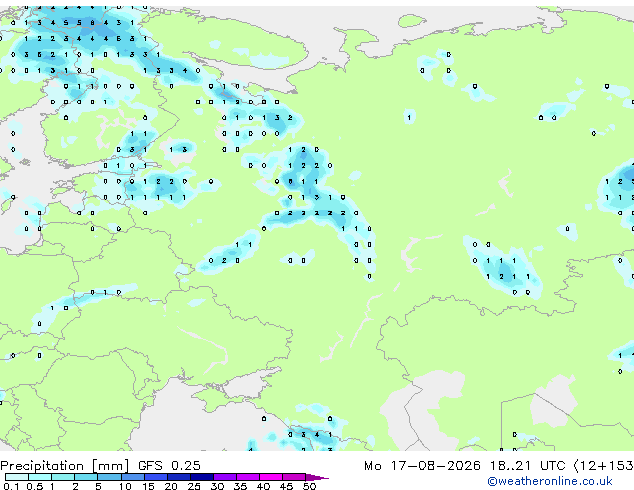Click the 10–15 mm blue legend swatch
Viewport: 634px width, 490px height.
132,477
